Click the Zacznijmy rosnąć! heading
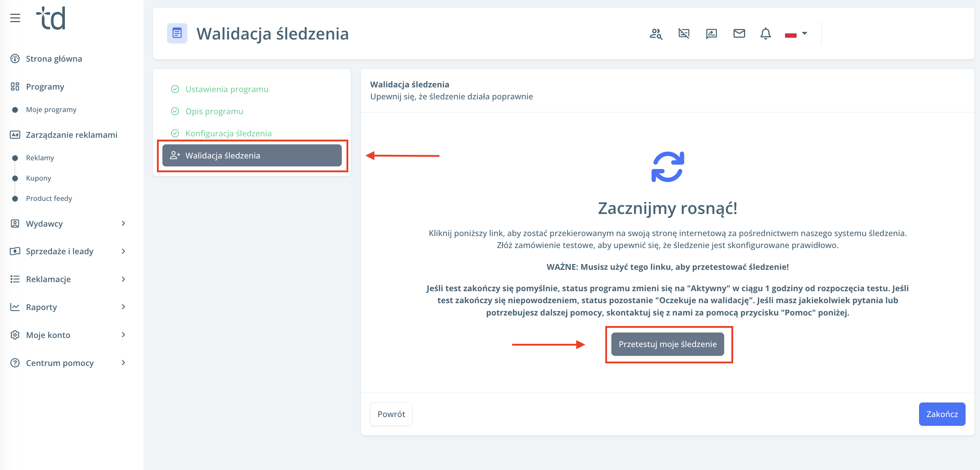 tap(668, 208)
